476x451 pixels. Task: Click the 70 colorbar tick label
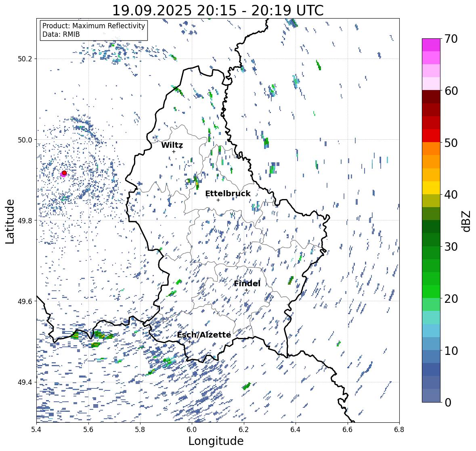pyautogui.click(x=451, y=39)
